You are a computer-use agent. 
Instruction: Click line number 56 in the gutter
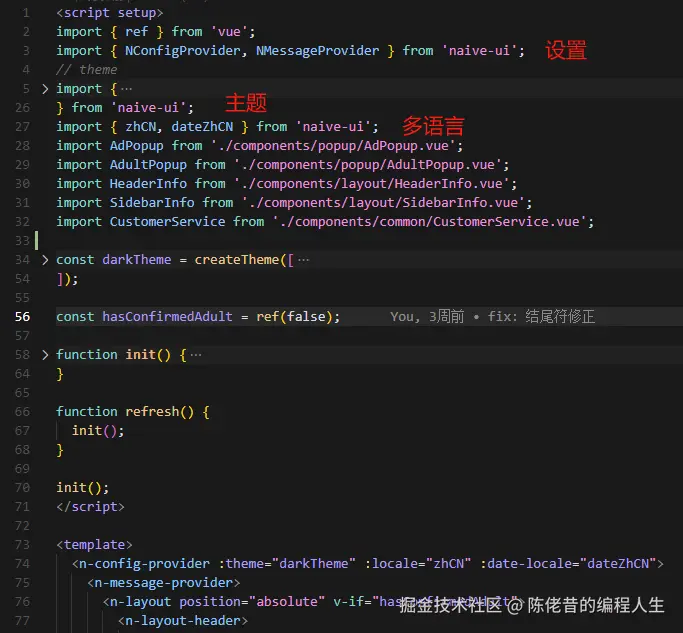point(23,317)
